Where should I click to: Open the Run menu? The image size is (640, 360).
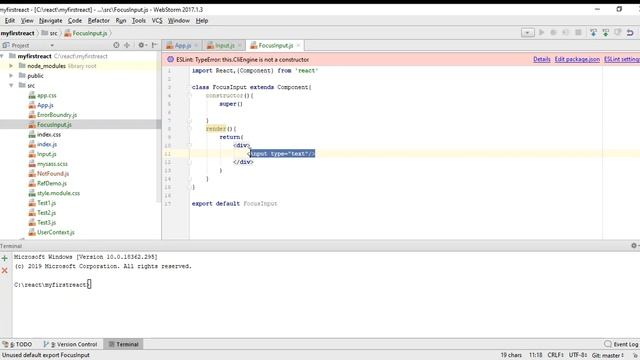tap(121, 20)
